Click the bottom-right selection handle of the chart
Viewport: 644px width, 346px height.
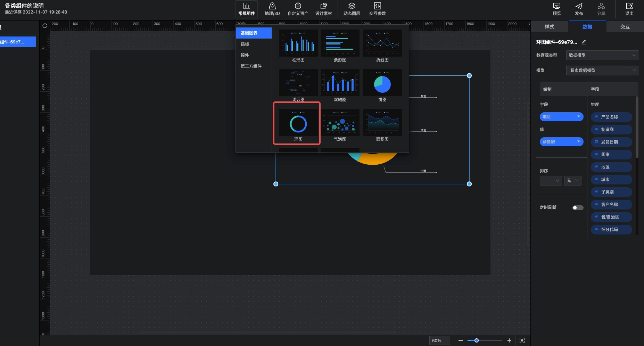point(469,184)
